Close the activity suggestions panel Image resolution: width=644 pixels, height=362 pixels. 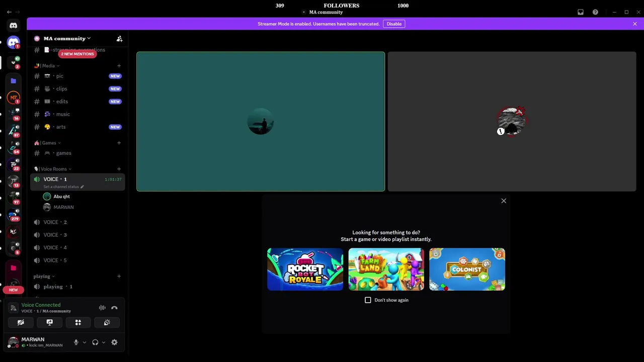click(x=504, y=201)
